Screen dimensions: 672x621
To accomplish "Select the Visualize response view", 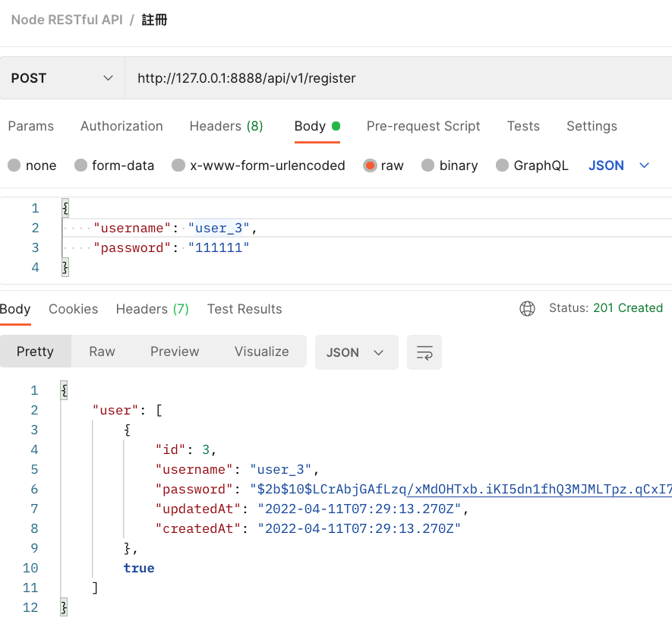I will tap(261, 351).
